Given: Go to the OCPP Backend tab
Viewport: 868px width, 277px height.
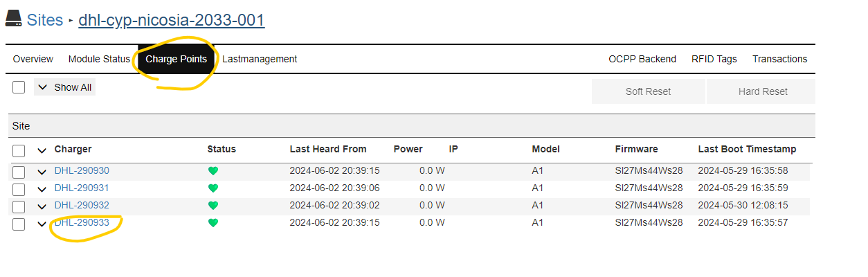Looking at the screenshot, I should tap(642, 59).
